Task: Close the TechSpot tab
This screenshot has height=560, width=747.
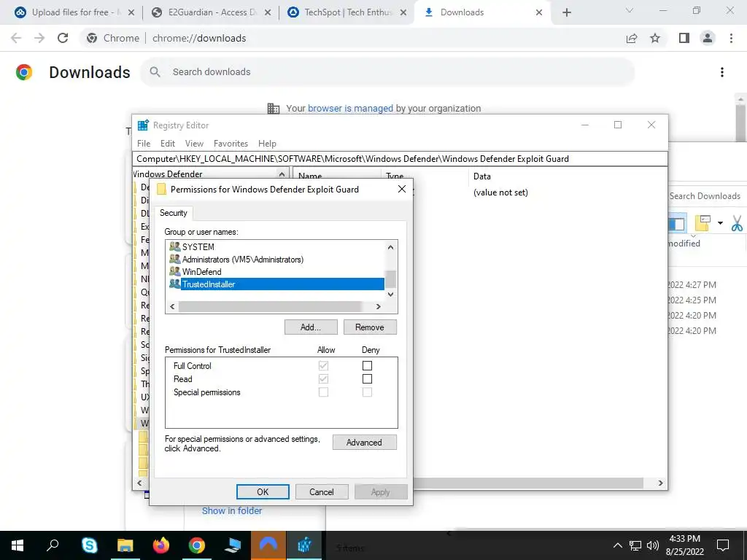Action: [x=403, y=12]
